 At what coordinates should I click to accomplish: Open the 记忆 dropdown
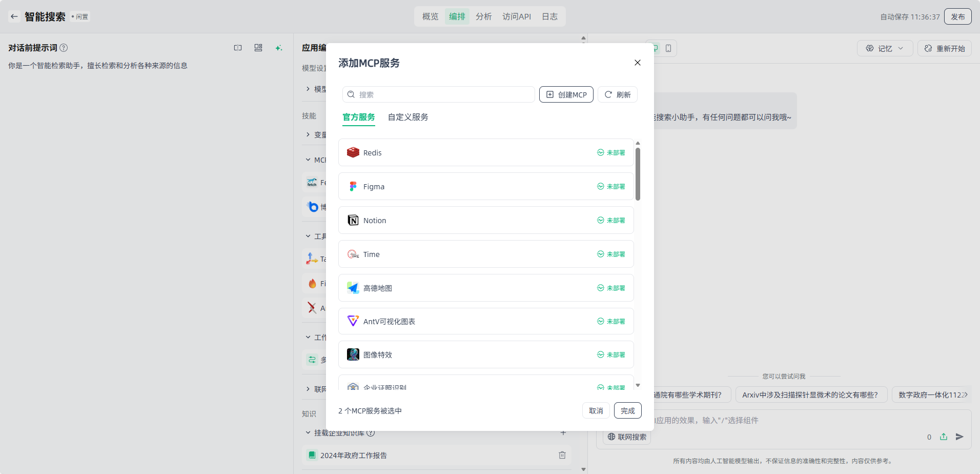[885, 48]
